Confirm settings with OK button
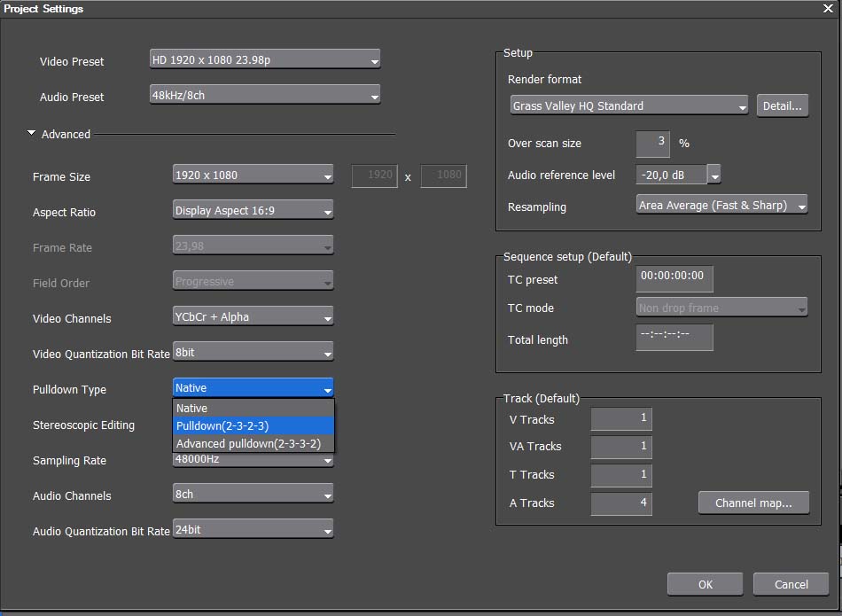 [x=705, y=584]
